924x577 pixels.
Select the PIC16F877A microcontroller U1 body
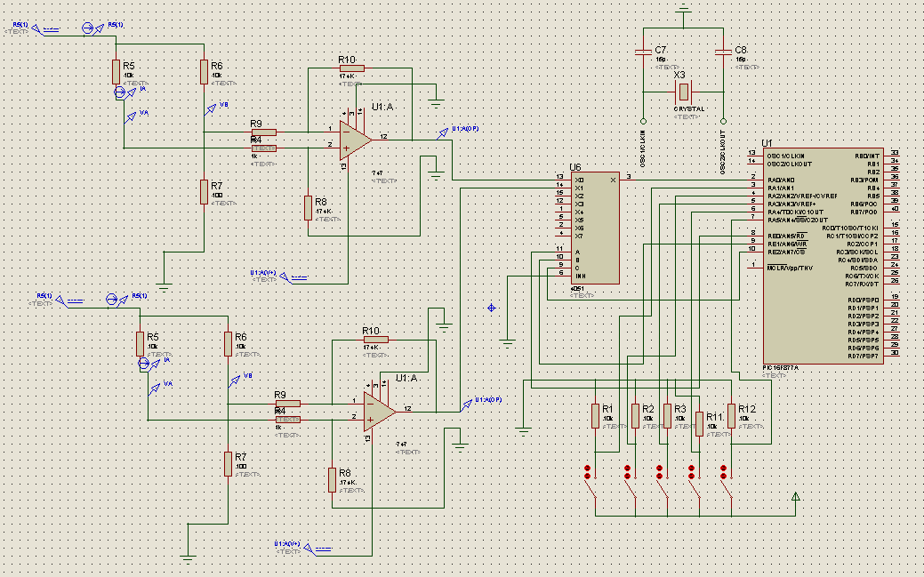824,256
